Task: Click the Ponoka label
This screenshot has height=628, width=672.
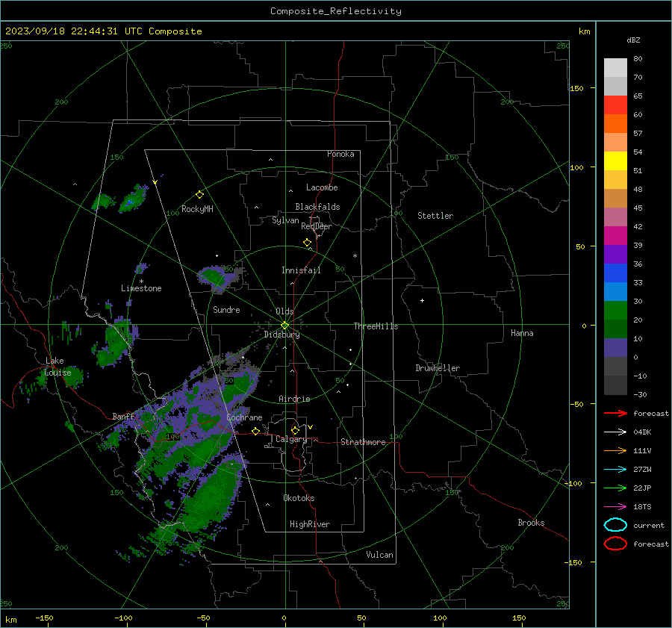Action: pos(340,154)
